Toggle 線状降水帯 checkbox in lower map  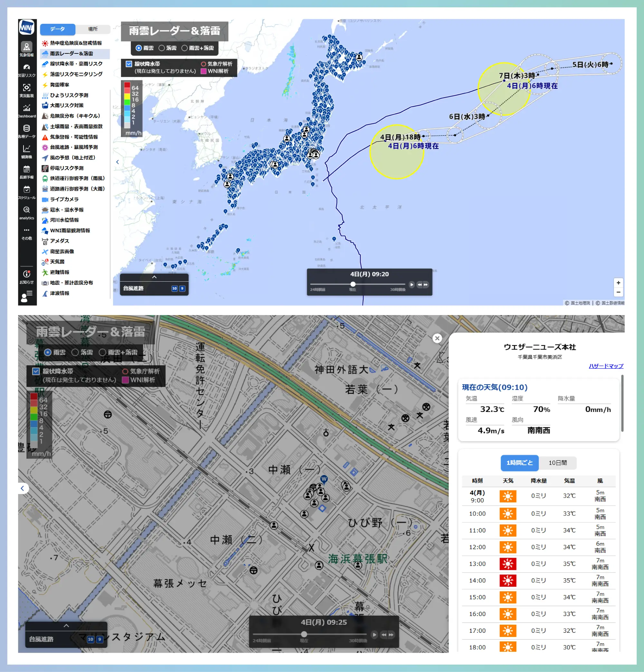(x=36, y=371)
